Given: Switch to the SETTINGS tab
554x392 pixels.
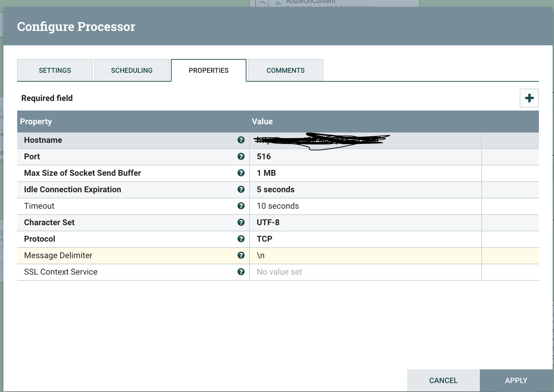Looking at the screenshot, I should click(55, 70).
